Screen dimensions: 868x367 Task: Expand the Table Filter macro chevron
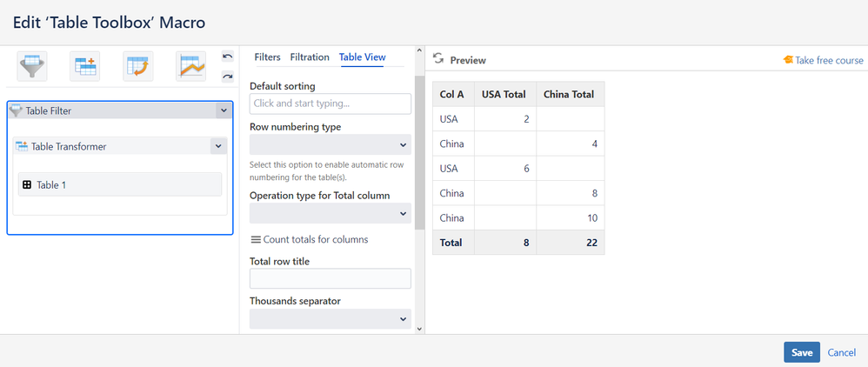(x=224, y=110)
